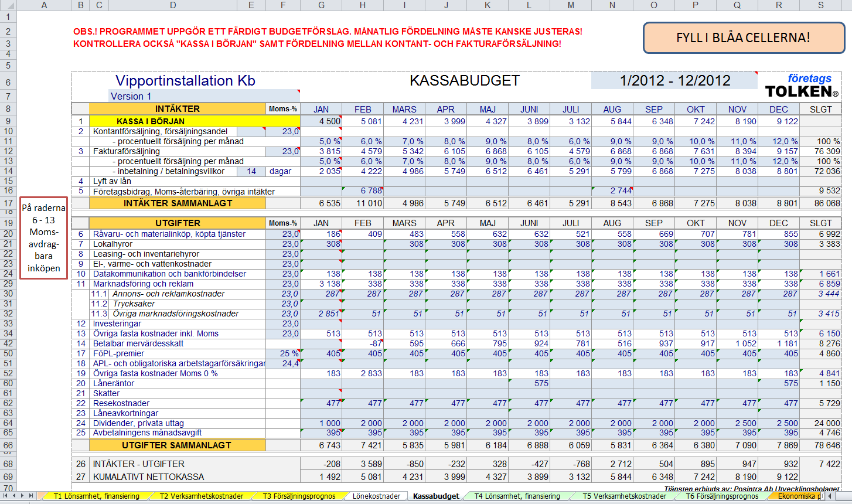This screenshot has height=504, width=852.
Task: Click Betalbar mervärdesskatt FEB value -87
Action: pos(363,343)
